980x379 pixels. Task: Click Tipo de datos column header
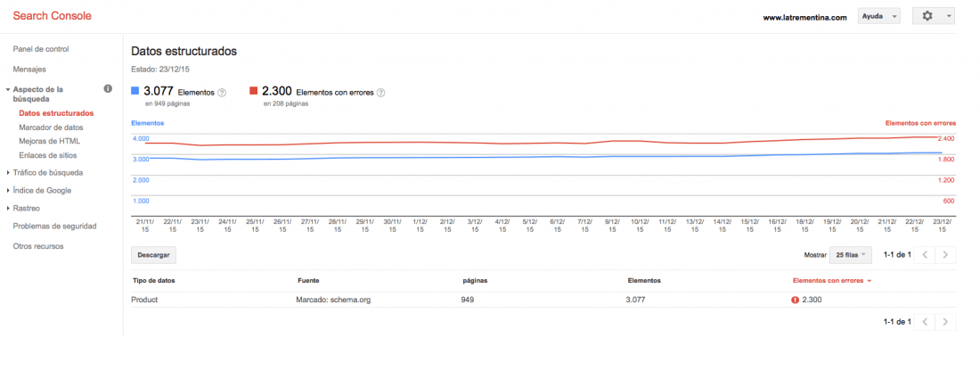click(x=154, y=281)
